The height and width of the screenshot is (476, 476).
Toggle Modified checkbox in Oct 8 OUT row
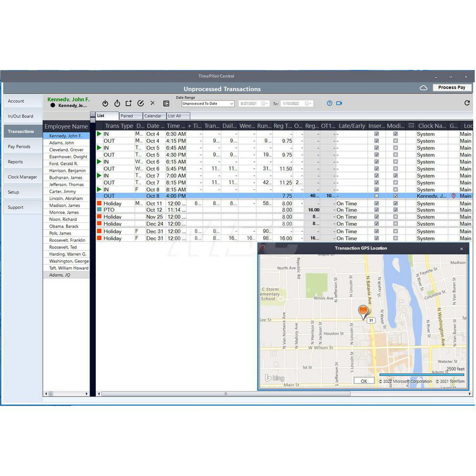click(396, 196)
